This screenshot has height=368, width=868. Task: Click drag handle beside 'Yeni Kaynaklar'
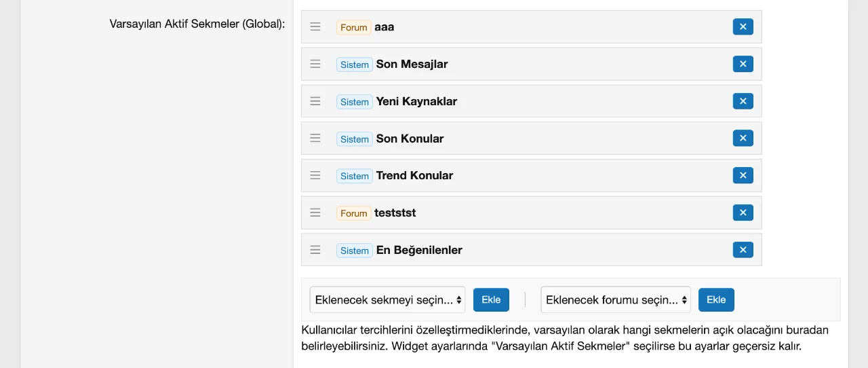coord(315,101)
